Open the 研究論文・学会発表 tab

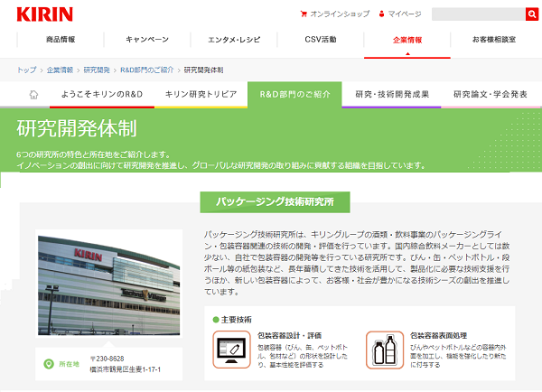(x=491, y=94)
